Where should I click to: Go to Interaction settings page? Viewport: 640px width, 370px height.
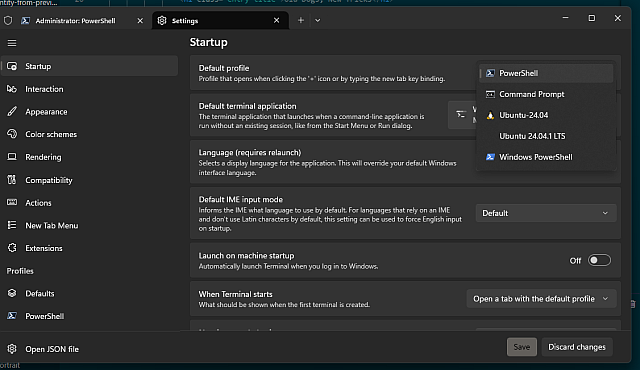click(89, 89)
